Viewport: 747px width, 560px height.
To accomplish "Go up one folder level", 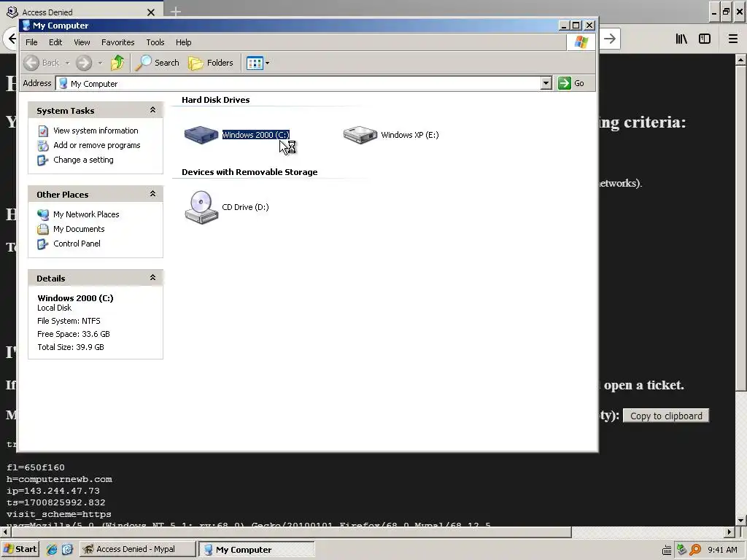I will (117, 63).
